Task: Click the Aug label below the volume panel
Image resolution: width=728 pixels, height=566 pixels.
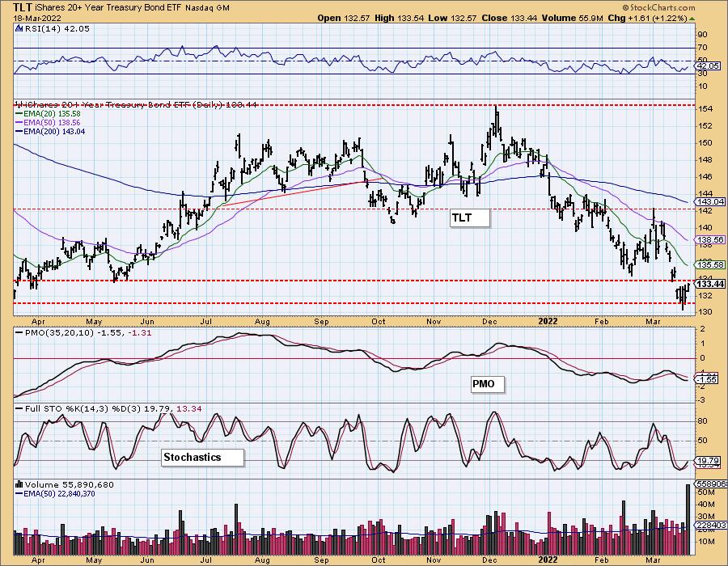Action: pyautogui.click(x=262, y=560)
